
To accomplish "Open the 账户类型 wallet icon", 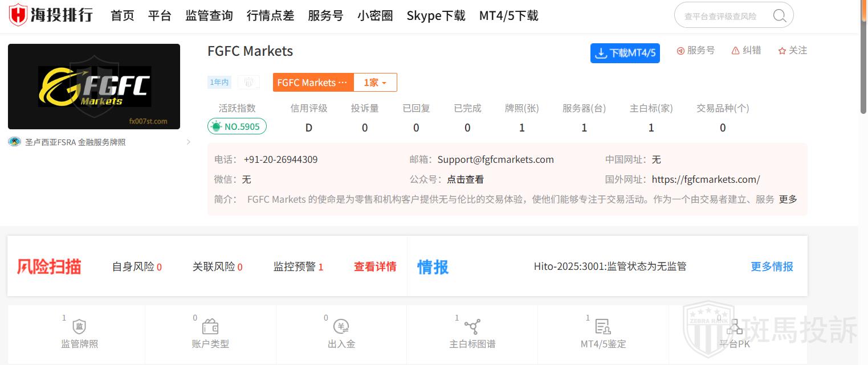I will coord(210,327).
